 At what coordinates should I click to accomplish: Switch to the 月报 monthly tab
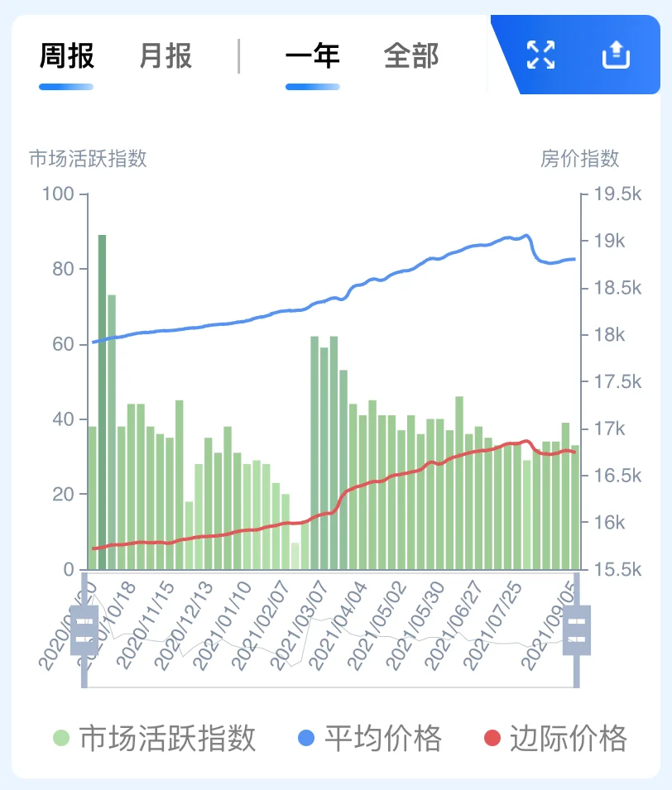click(166, 56)
